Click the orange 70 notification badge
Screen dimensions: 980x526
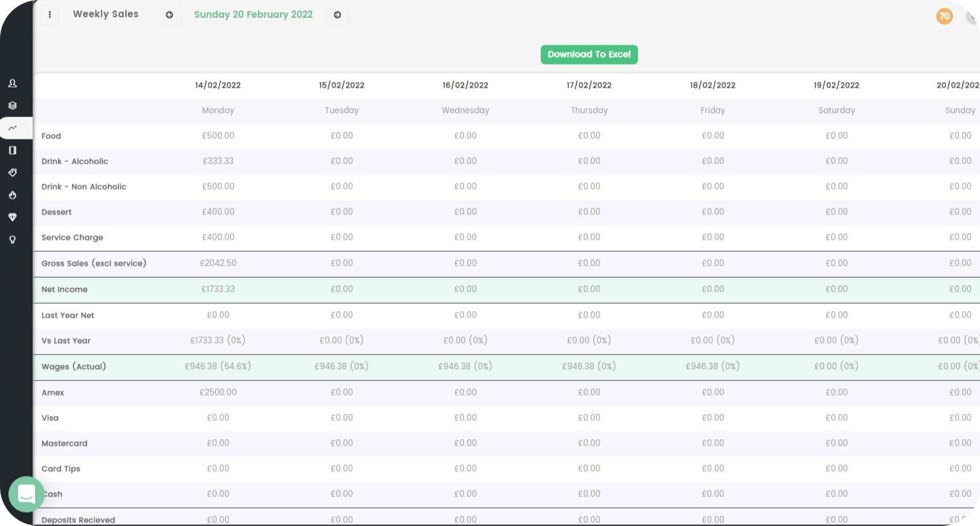(944, 16)
